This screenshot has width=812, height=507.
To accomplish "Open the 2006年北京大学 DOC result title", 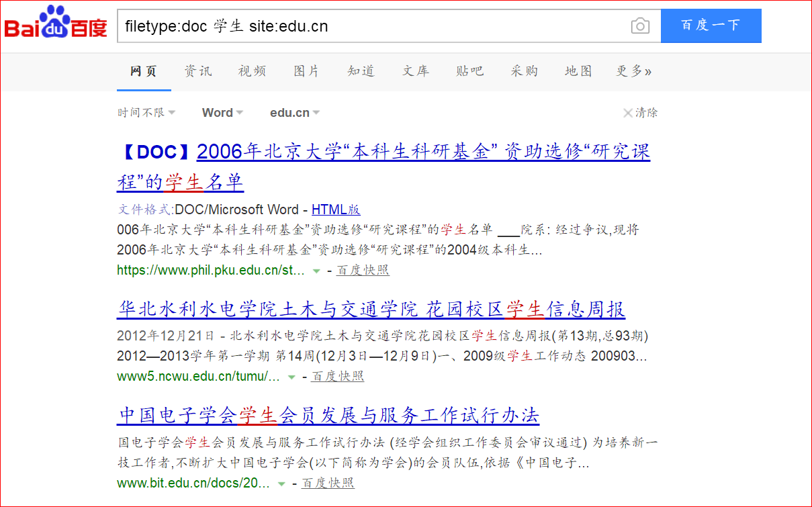I will [x=384, y=167].
